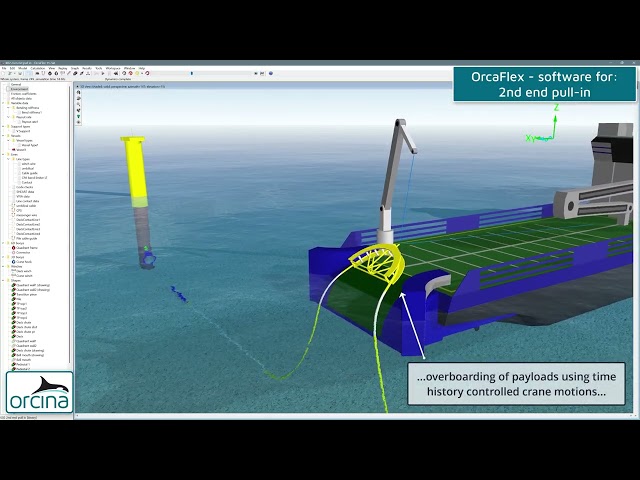Select SHEAR7 data in the tree
The width and height of the screenshot is (640, 480).
(25, 191)
